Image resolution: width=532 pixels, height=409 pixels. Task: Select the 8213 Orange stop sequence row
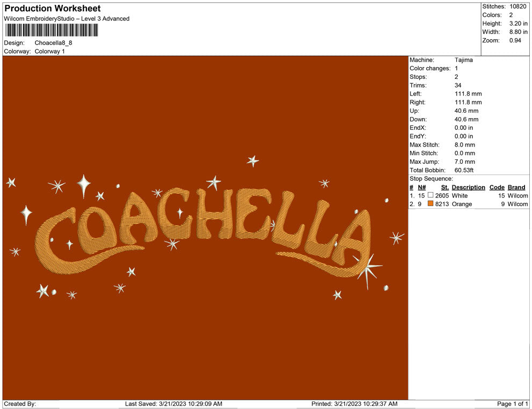pyautogui.click(x=468, y=204)
